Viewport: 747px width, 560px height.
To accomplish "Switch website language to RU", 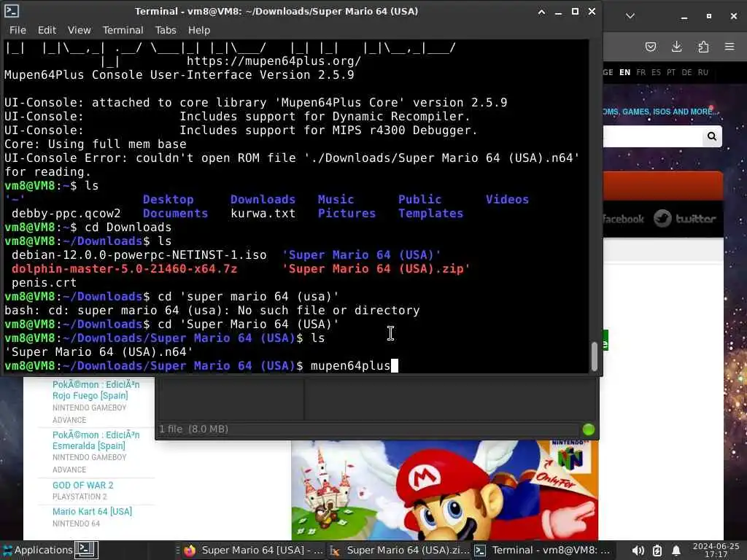I will [703, 72].
